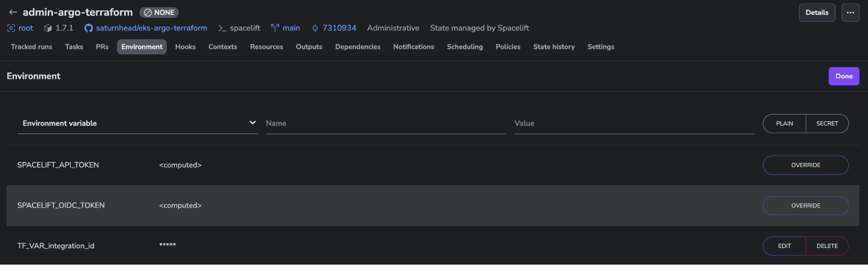The width and height of the screenshot is (868, 265).
Task: Click the purple Done button
Action: (844, 76)
